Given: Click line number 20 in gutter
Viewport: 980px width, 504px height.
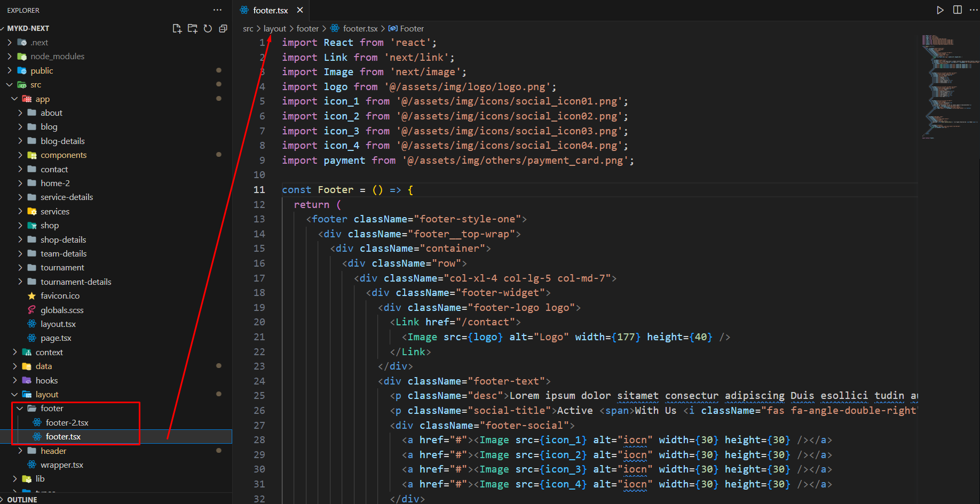Looking at the screenshot, I should [259, 322].
